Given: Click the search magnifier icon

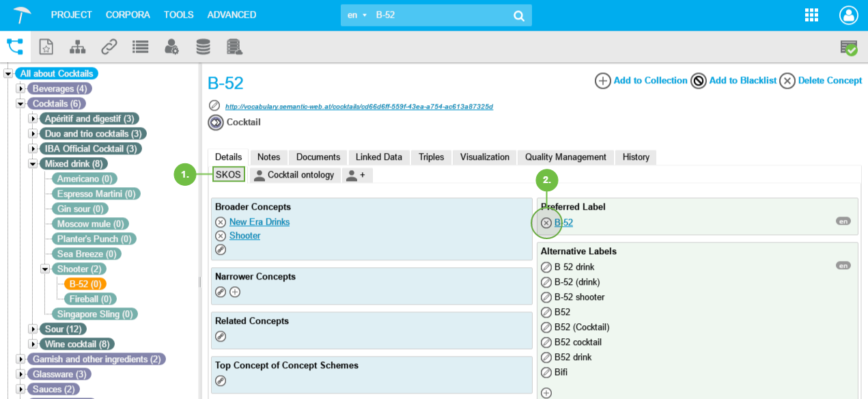Looking at the screenshot, I should click(x=518, y=15).
